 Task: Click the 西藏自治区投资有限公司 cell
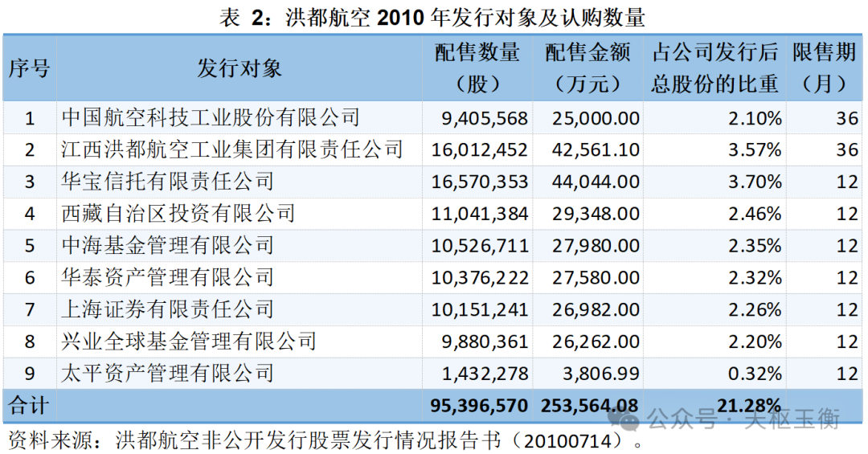[178, 214]
